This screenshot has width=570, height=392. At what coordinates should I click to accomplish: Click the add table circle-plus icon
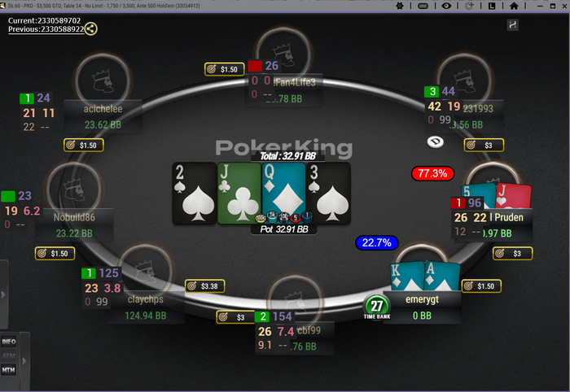pos(469,6)
